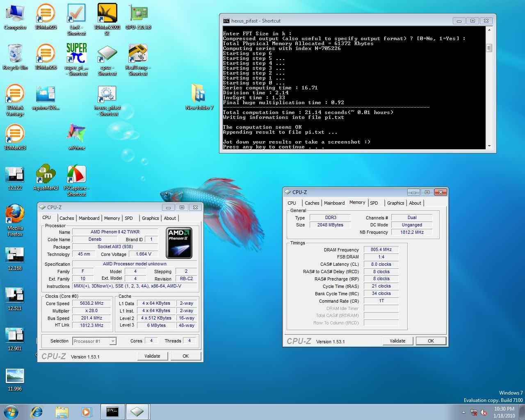Click the CPU name field AMD Phenom II 42 TWKR
The image size is (525, 420).
(115, 232)
